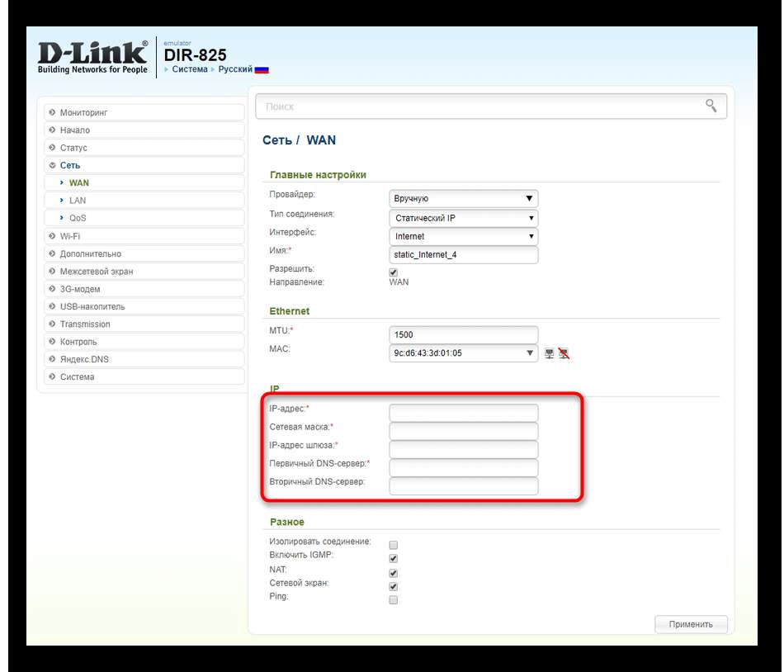Viewport: 784px width, 672px height.
Task: Click the Применить button
Action: click(691, 624)
